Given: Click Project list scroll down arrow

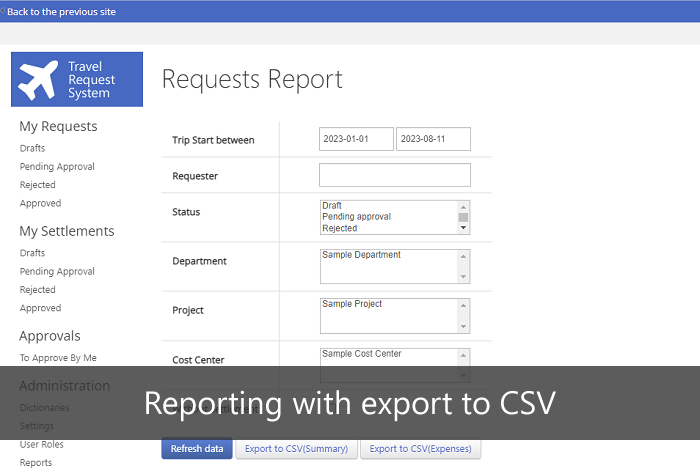Looking at the screenshot, I should tap(463, 326).
